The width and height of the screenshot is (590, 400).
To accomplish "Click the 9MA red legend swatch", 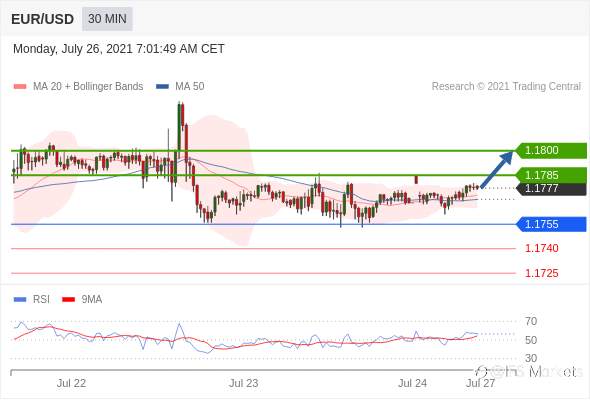I will (68, 300).
